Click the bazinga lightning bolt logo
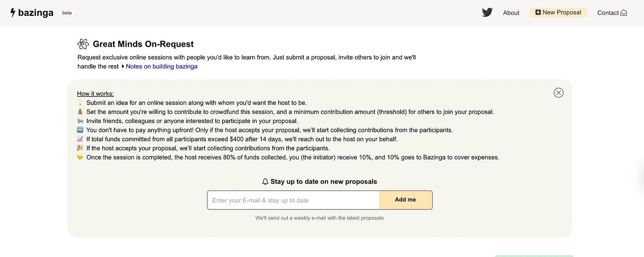 [x=13, y=13]
